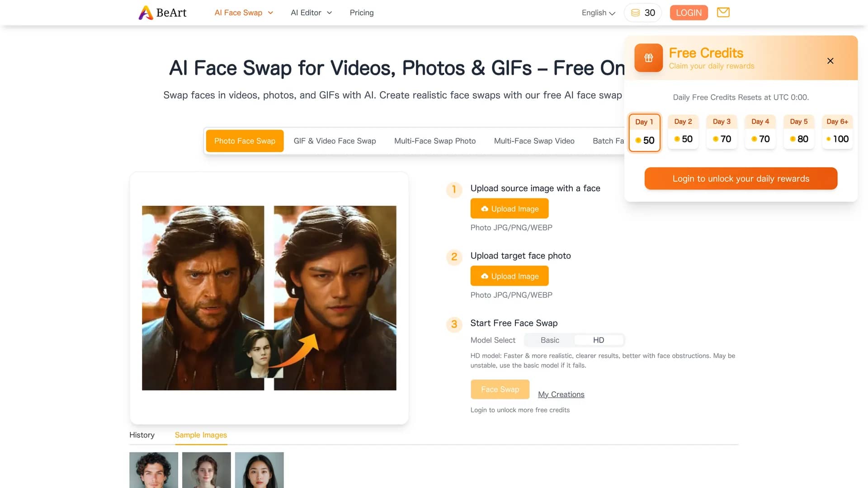This screenshot has width=868, height=488.
Task: Switch to Multi-Face Swap Video tab
Action: [534, 141]
